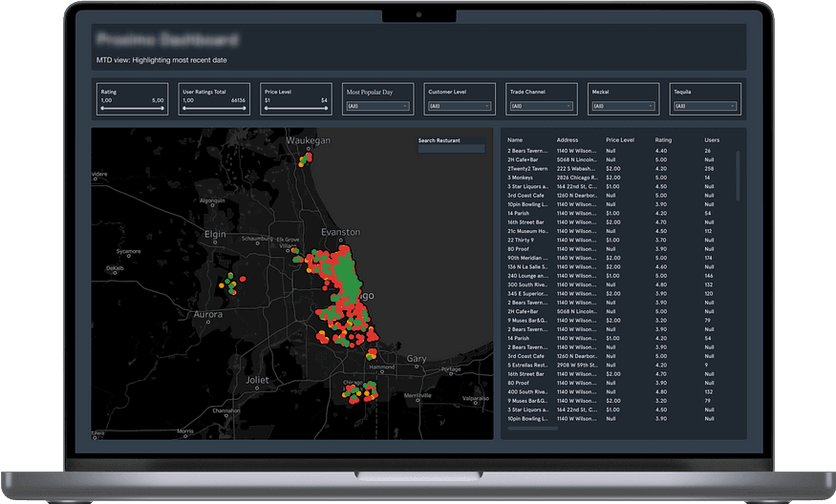Click the 3.70 rating cell
The height and width of the screenshot is (504, 836).
pyautogui.click(x=661, y=241)
